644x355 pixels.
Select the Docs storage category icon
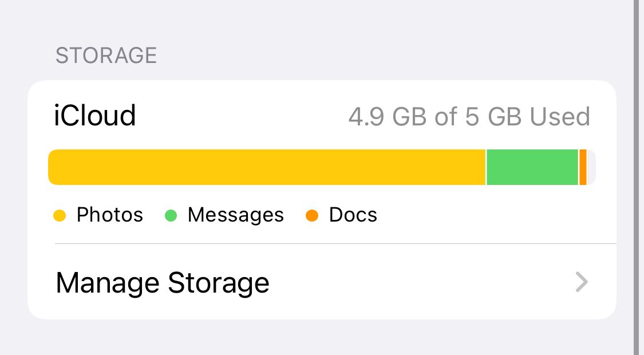point(311,215)
